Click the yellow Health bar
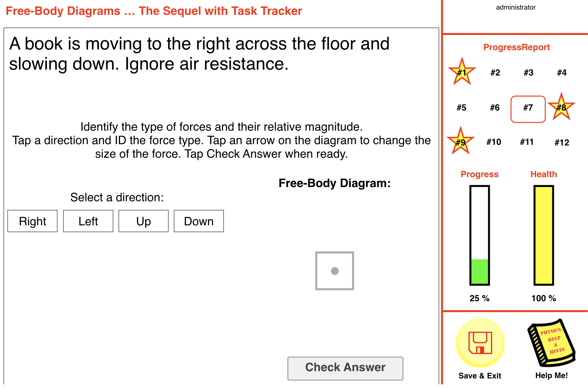 pos(543,235)
